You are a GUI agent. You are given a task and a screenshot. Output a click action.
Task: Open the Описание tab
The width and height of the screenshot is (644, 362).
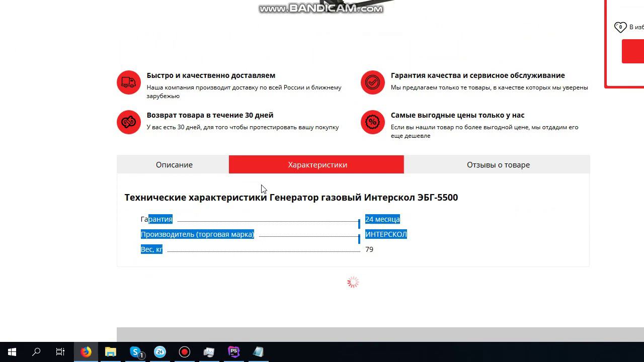(x=174, y=164)
